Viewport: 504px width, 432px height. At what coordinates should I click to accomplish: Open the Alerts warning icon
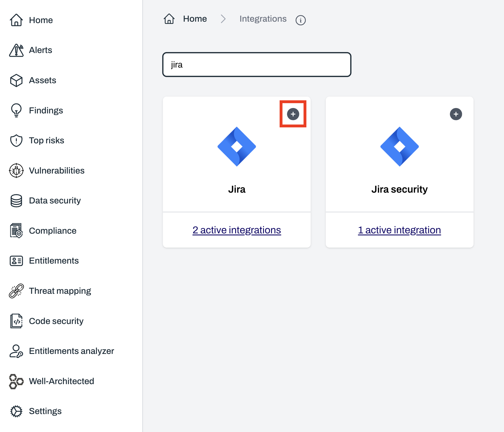click(x=16, y=50)
